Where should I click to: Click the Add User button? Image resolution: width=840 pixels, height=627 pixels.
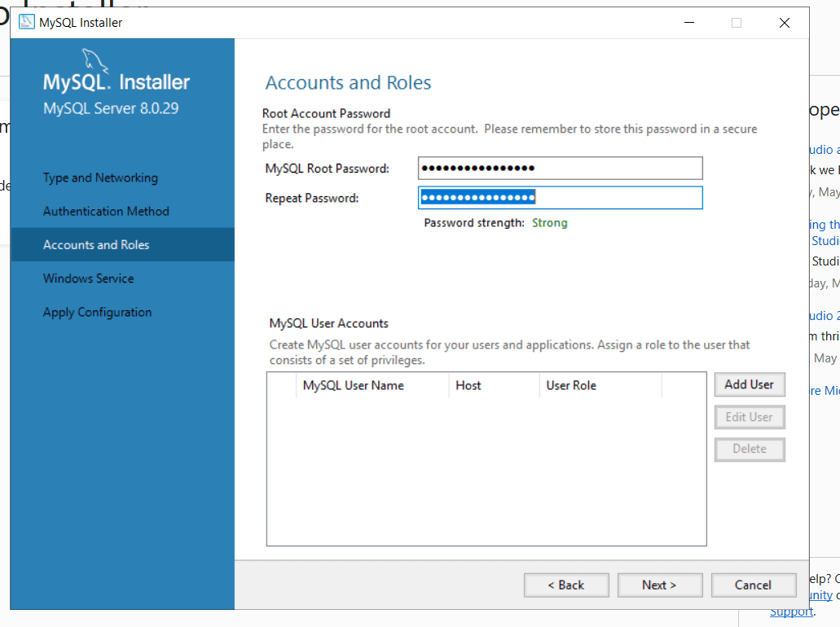pyautogui.click(x=749, y=384)
